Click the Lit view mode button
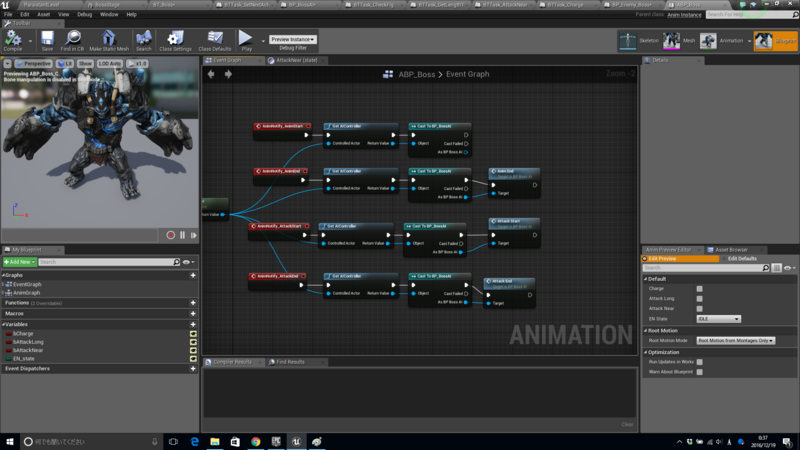800x450 pixels. pos(65,64)
